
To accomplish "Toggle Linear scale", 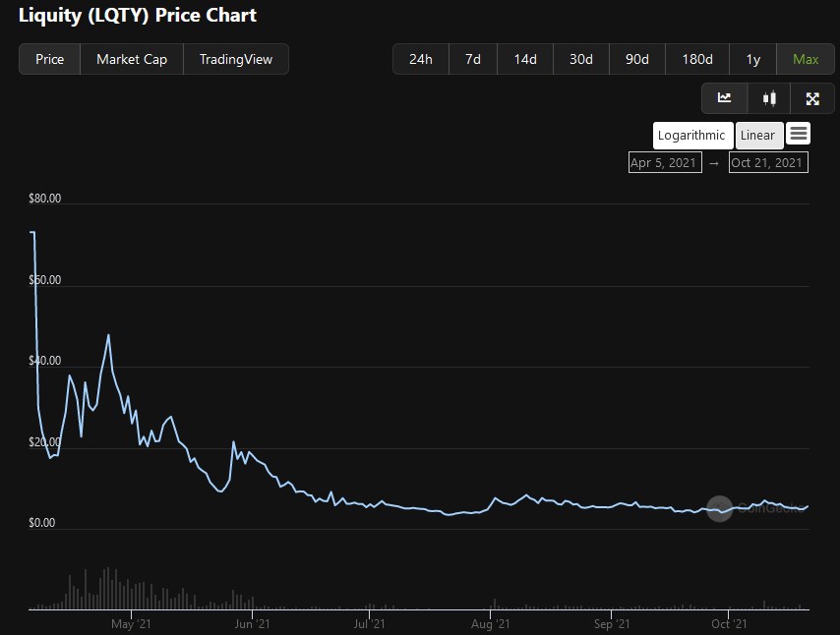I will (x=757, y=136).
